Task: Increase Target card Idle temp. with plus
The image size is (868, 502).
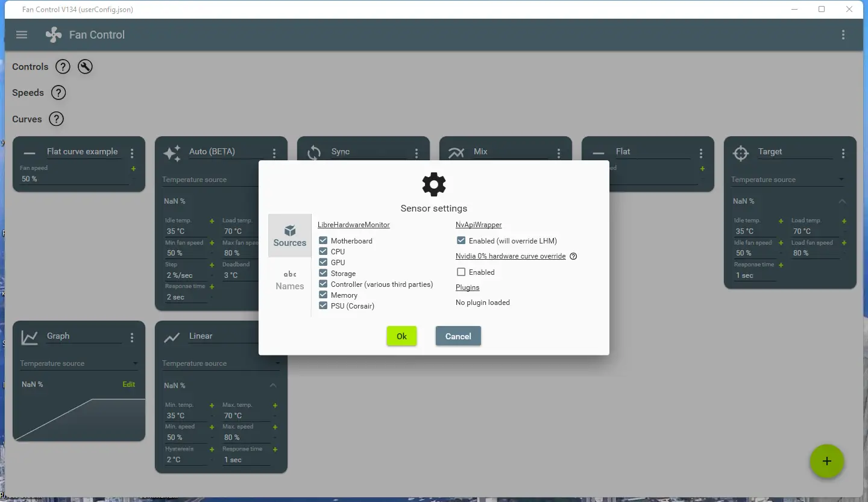Action: pyautogui.click(x=781, y=221)
